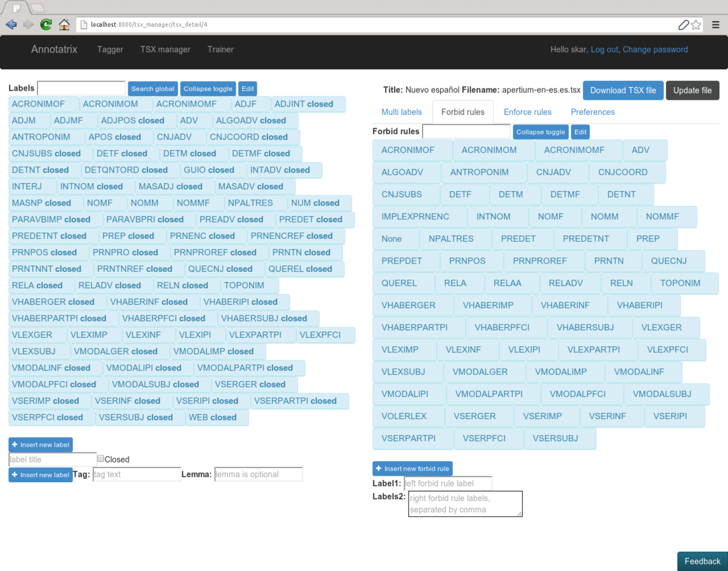Expand the WEB closed label
728x571 pixels.
click(x=212, y=417)
